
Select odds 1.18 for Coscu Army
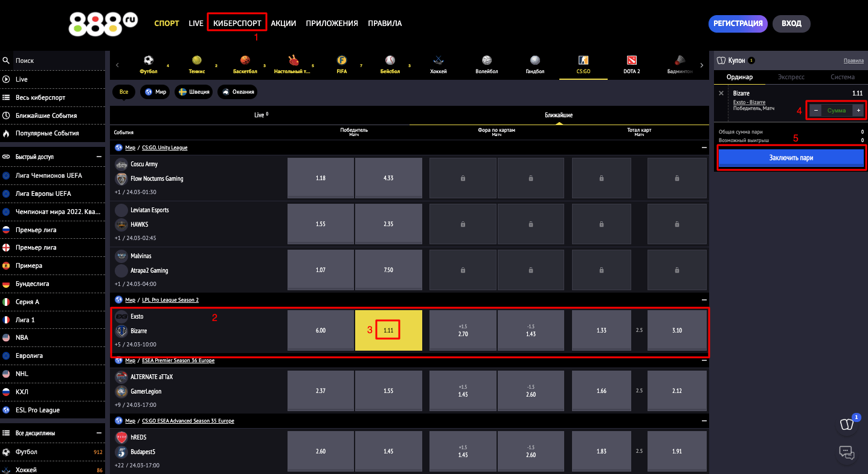click(320, 178)
